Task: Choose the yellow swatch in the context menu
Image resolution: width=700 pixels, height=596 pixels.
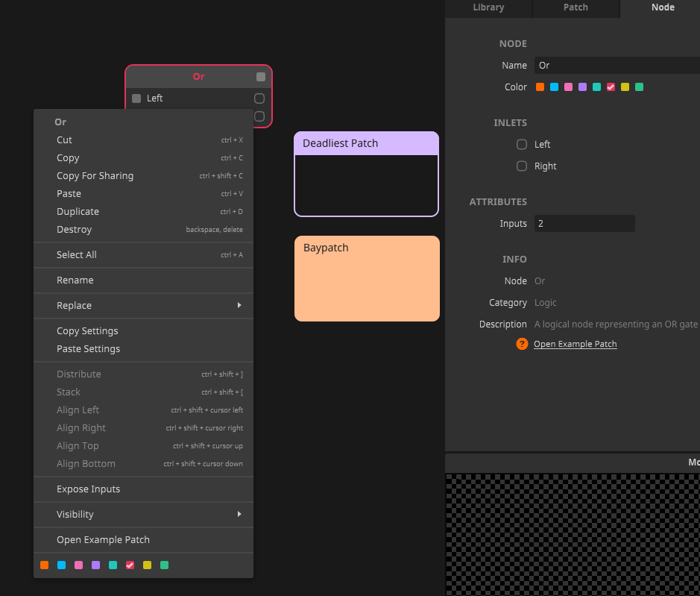Action: 148,565
